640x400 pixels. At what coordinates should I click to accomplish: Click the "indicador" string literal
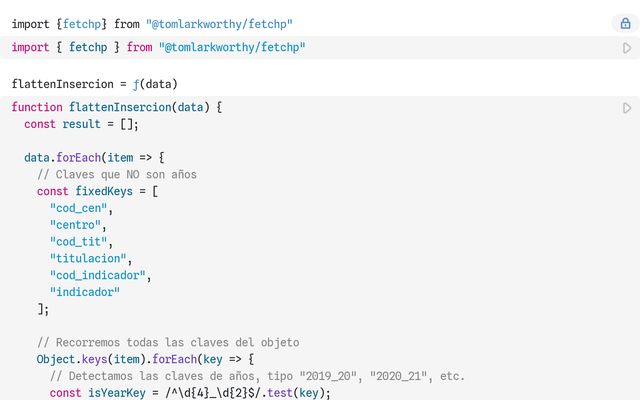pyautogui.click(x=85, y=292)
